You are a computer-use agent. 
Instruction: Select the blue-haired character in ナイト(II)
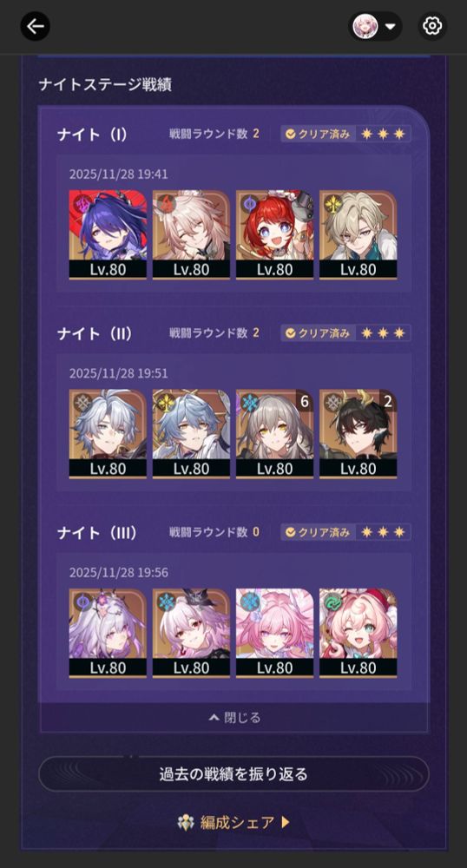[192, 434]
